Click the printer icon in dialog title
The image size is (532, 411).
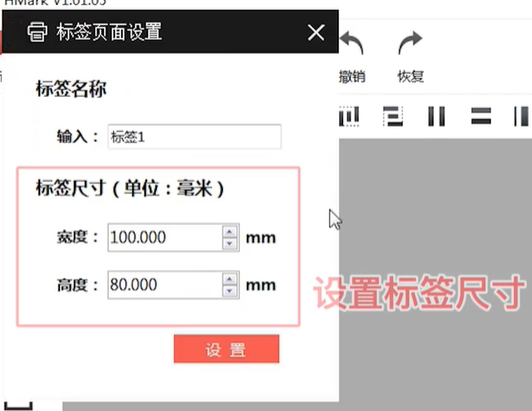37,32
